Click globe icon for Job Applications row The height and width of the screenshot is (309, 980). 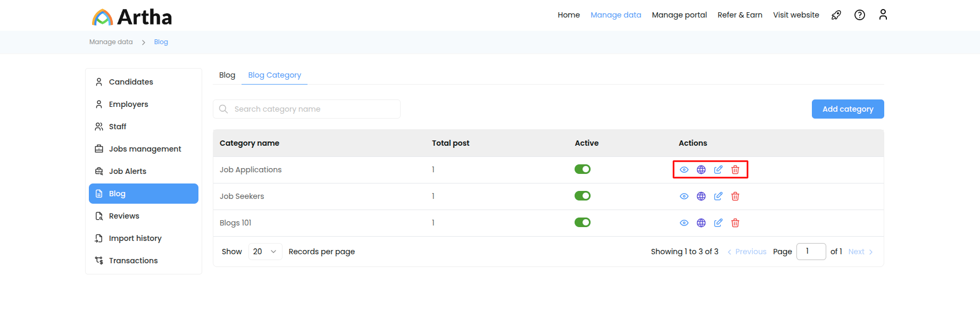click(701, 170)
